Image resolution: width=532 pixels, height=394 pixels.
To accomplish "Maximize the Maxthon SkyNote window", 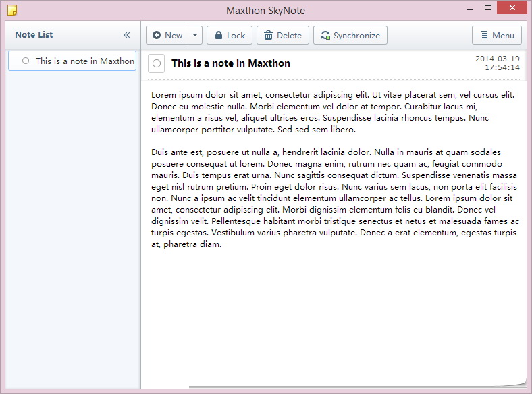I will point(488,8).
